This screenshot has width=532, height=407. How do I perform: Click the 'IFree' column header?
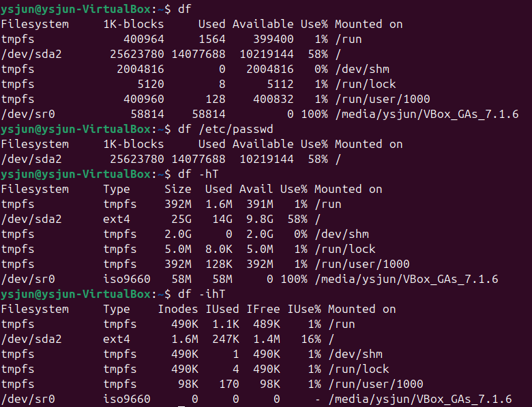(x=263, y=310)
